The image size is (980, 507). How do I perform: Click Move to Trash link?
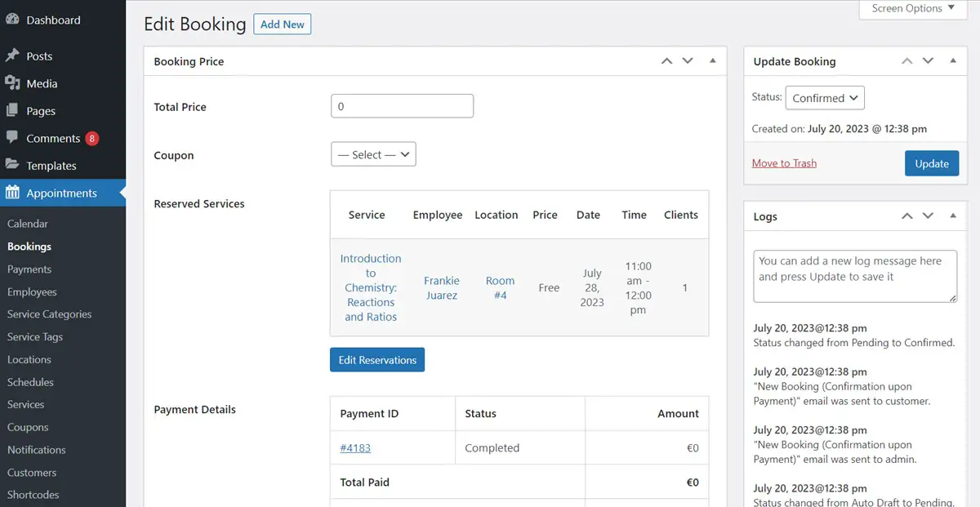(x=784, y=163)
